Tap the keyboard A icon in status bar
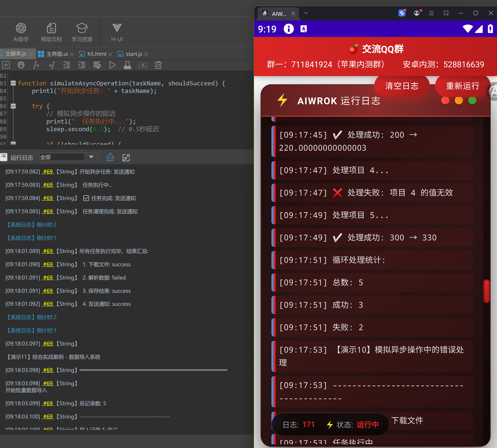 tap(304, 29)
